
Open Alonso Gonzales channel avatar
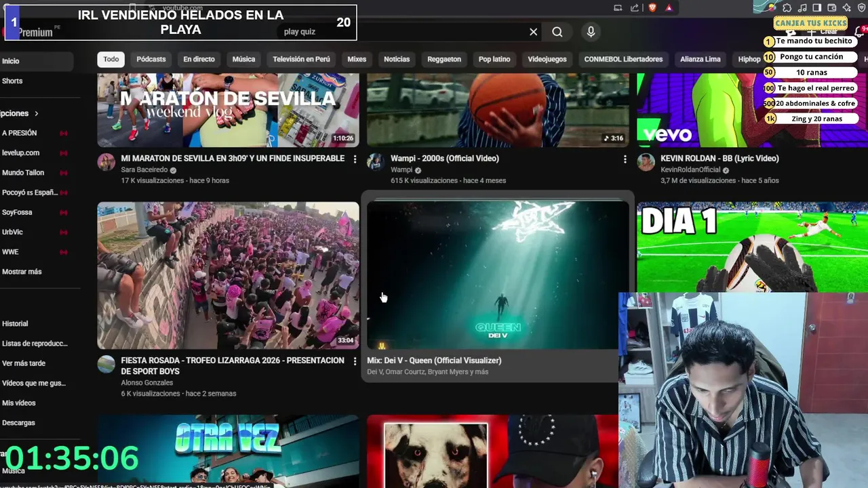tap(106, 364)
